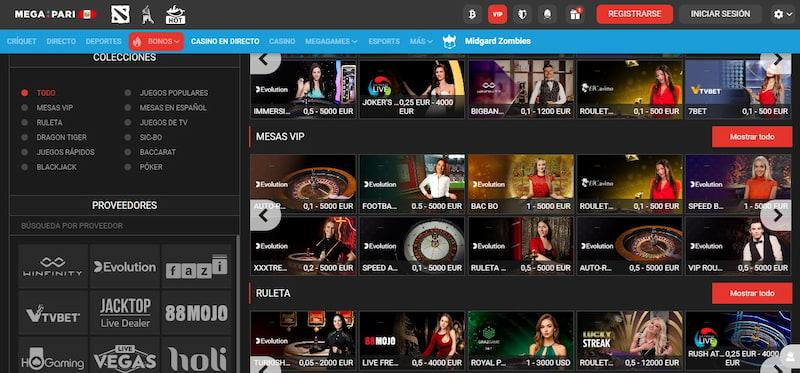Click Mostrar todo for RULETA
Image resolution: width=800 pixels, height=373 pixels.
pos(752,293)
